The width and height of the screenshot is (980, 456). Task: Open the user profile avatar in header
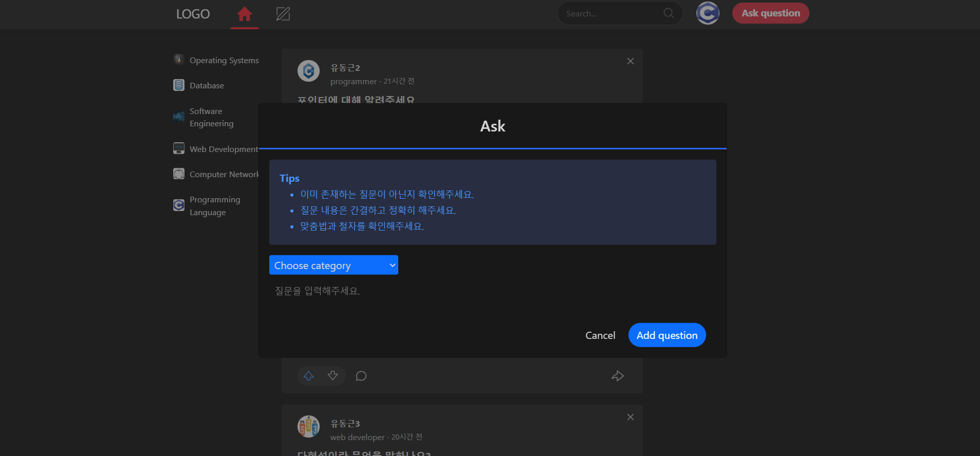708,13
